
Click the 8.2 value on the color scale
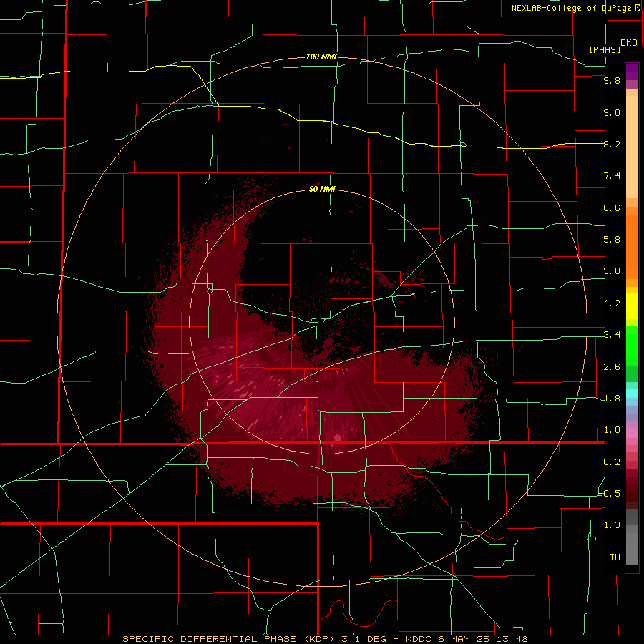point(612,144)
